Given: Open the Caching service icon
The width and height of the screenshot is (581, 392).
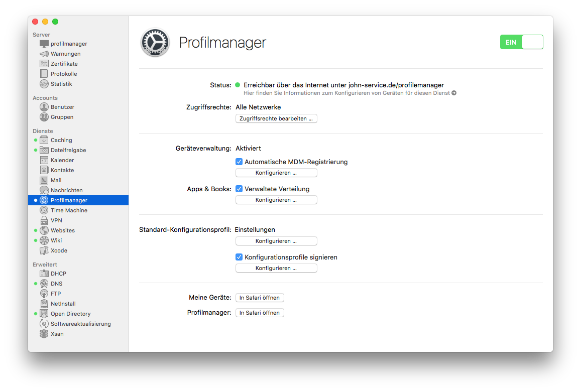Looking at the screenshot, I should pos(44,140).
